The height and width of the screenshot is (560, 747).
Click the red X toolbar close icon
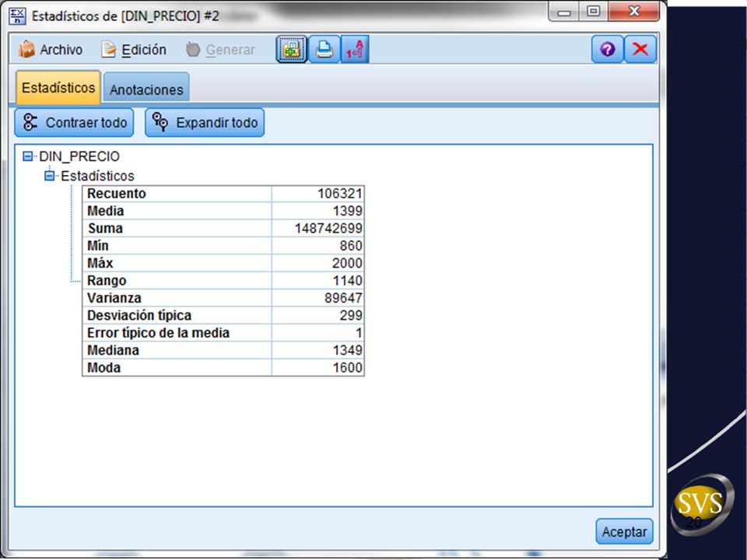tap(640, 49)
